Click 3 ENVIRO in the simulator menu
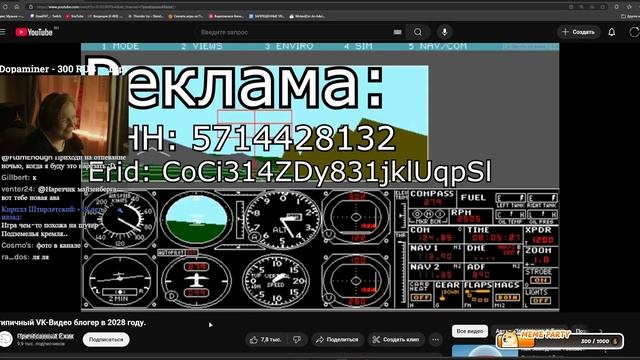 pyautogui.click(x=289, y=46)
